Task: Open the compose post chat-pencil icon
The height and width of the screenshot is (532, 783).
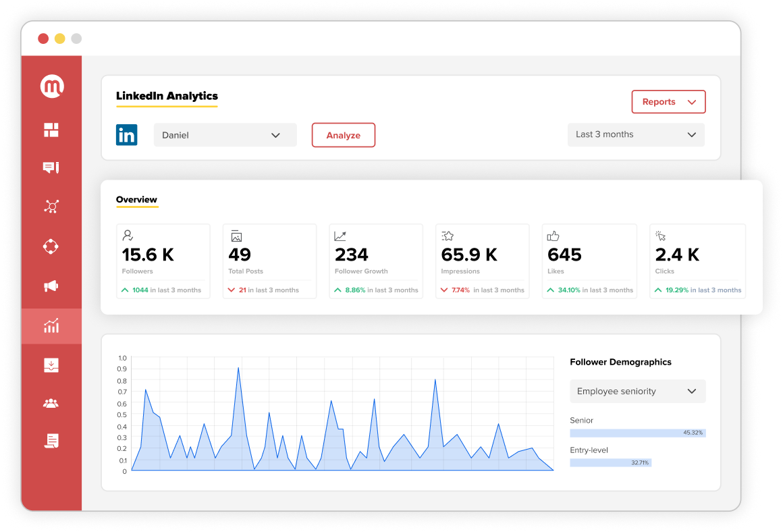Action: (x=51, y=167)
